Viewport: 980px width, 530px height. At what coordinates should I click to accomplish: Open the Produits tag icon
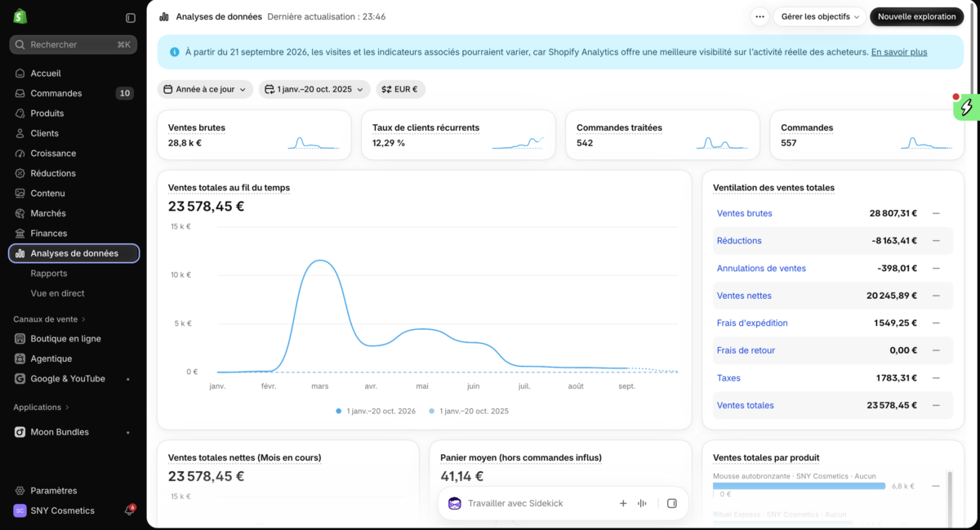click(20, 114)
